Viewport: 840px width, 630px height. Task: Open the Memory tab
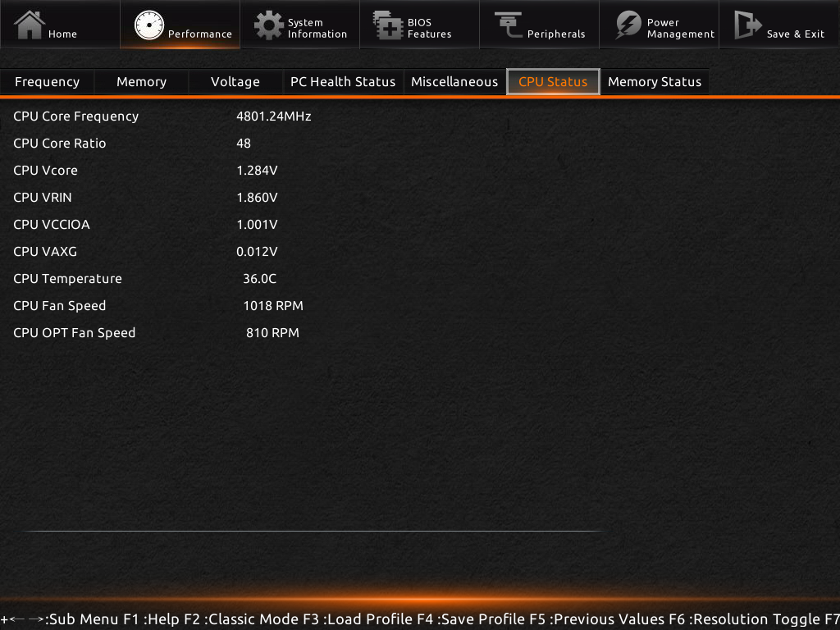click(x=141, y=82)
